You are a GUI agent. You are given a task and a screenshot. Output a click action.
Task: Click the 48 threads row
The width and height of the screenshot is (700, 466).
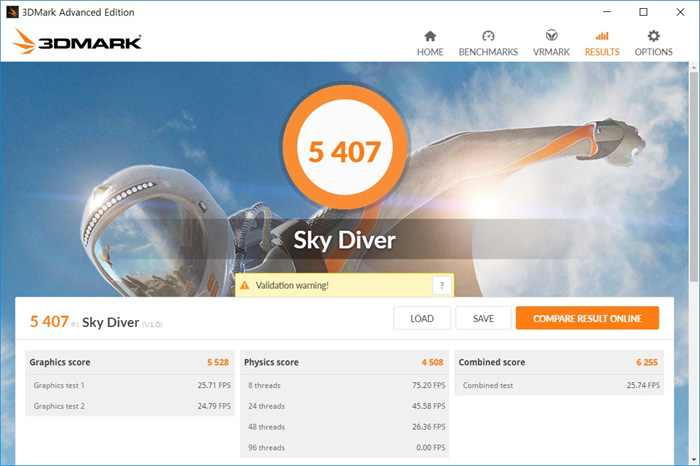coord(344,427)
